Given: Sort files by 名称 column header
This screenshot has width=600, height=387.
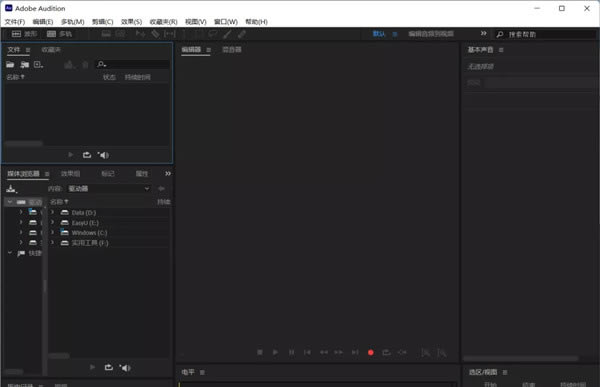Looking at the screenshot, I should [15, 77].
